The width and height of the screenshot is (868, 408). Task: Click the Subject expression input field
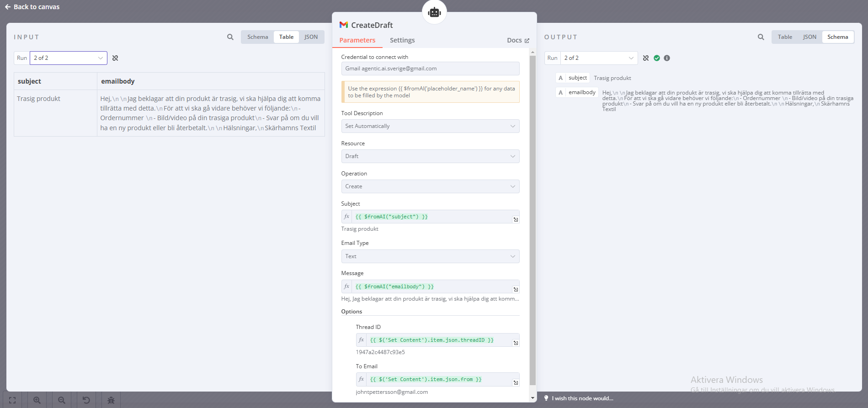tap(432, 217)
